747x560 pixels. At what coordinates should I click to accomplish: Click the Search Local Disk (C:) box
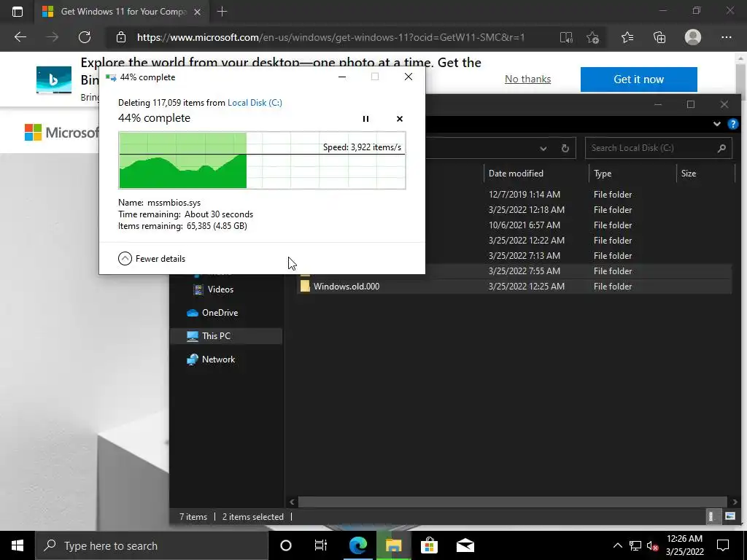coord(659,148)
